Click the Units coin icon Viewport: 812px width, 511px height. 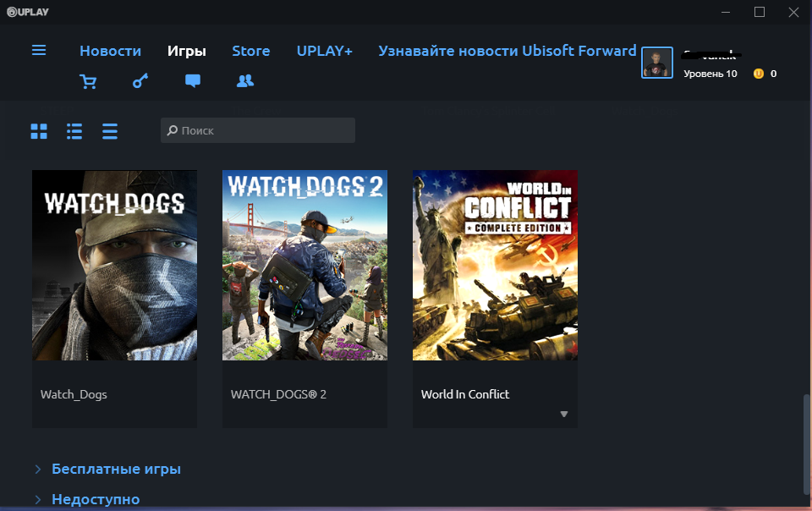[759, 74]
